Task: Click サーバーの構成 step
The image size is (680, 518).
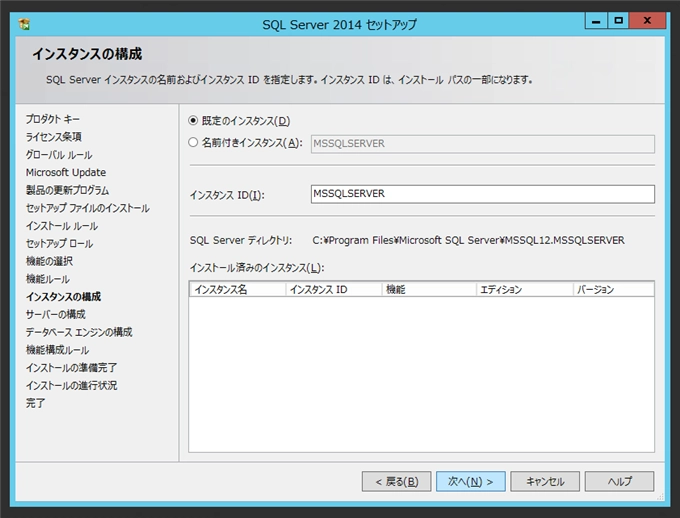Action: pyautogui.click(x=56, y=314)
